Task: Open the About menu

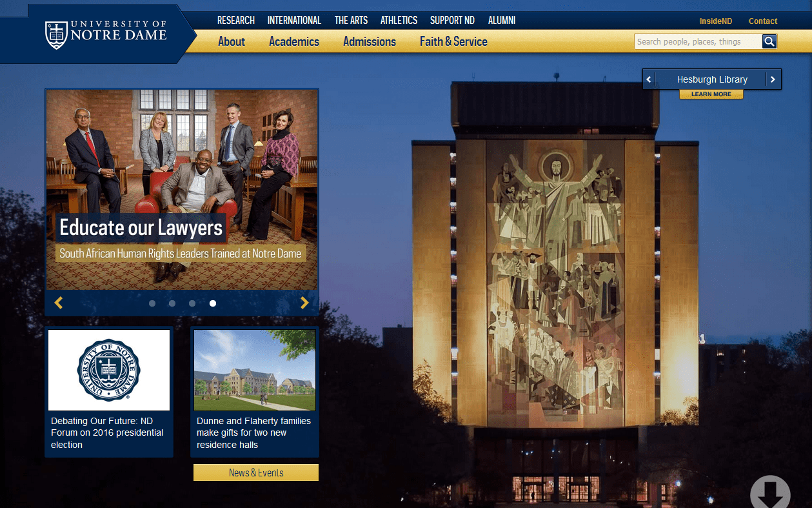Action: 232,41
